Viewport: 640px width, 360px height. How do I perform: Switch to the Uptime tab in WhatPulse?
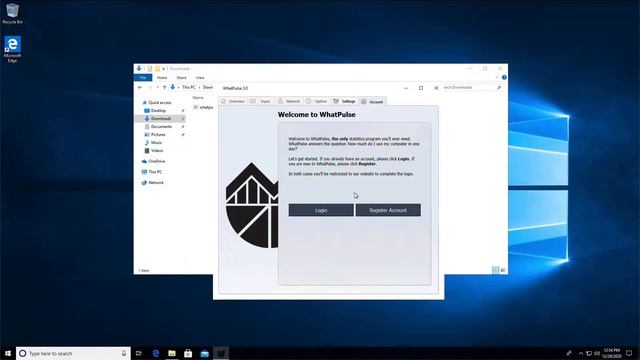coord(317,101)
